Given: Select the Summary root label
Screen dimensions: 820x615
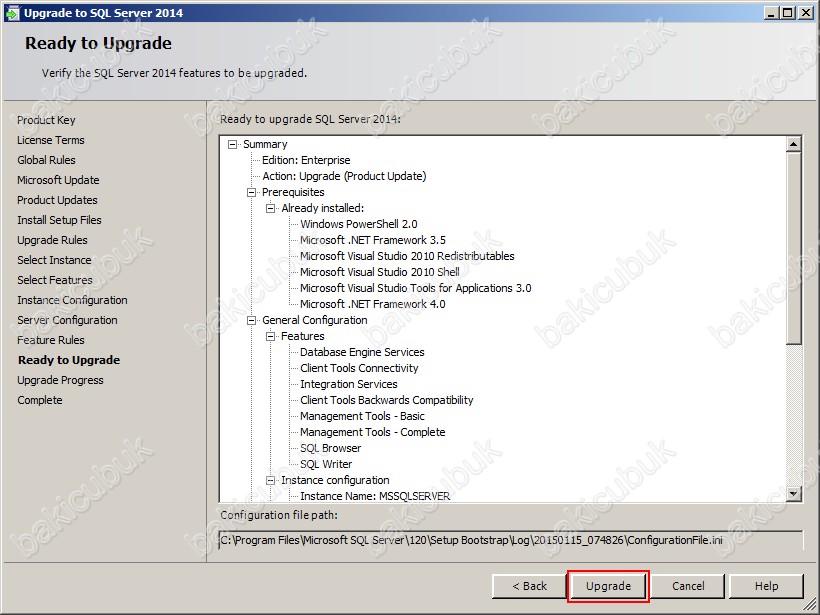Looking at the screenshot, I should (265, 144).
